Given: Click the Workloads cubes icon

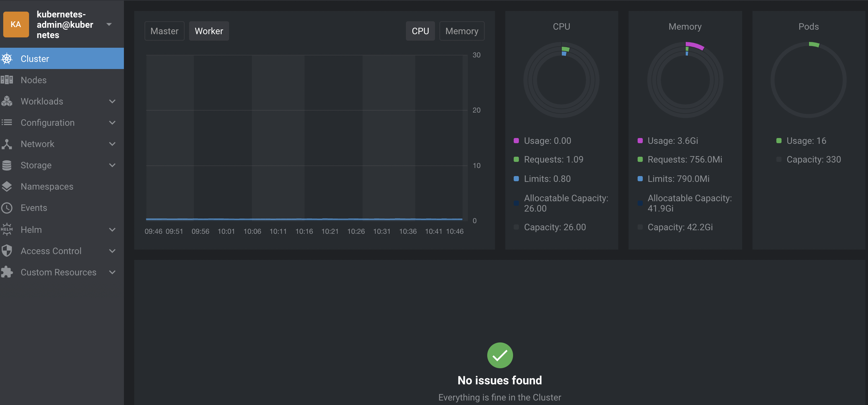Looking at the screenshot, I should [7, 101].
